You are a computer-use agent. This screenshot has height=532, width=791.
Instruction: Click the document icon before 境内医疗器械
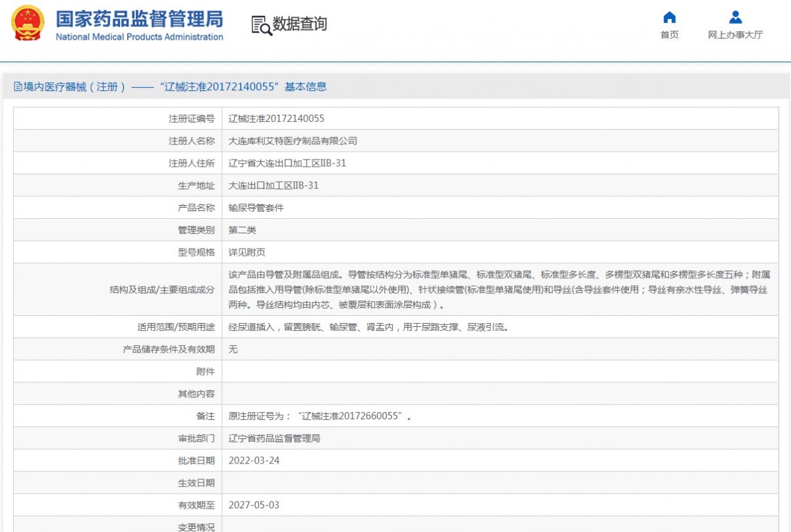18,86
